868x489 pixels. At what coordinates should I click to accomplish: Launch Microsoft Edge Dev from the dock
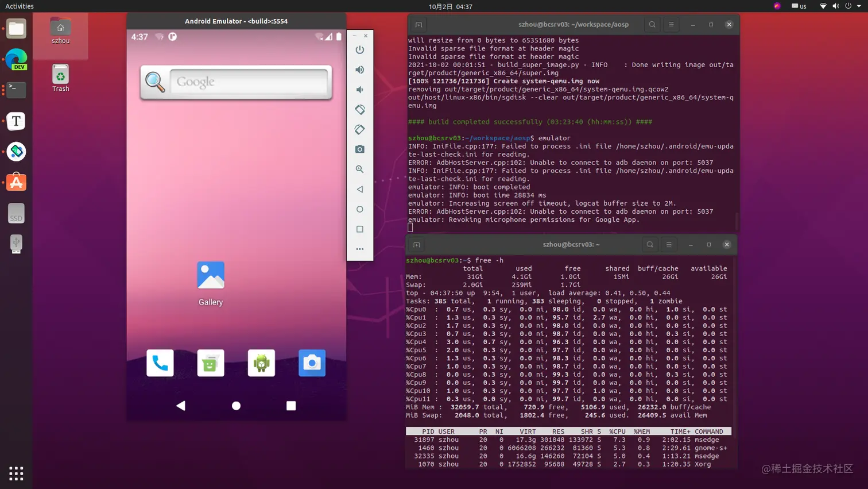point(16,59)
